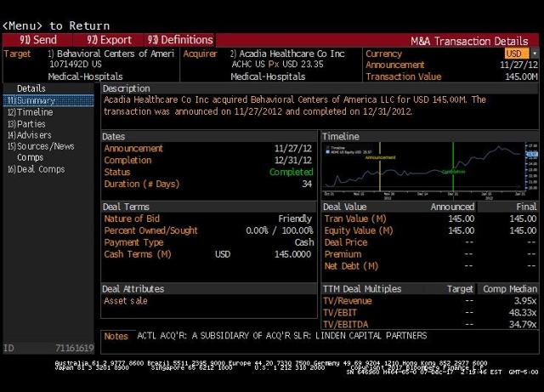The width and height of the screenshot is (544, 392).
Task: Click the 92) Export button
Action: [x=109, y=40]
